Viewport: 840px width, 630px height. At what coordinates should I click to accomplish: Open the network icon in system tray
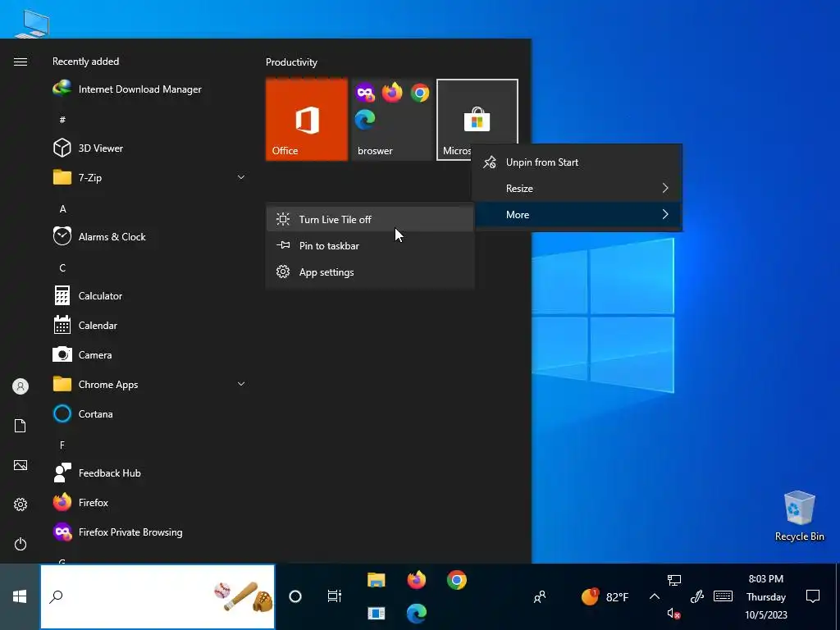673,580
